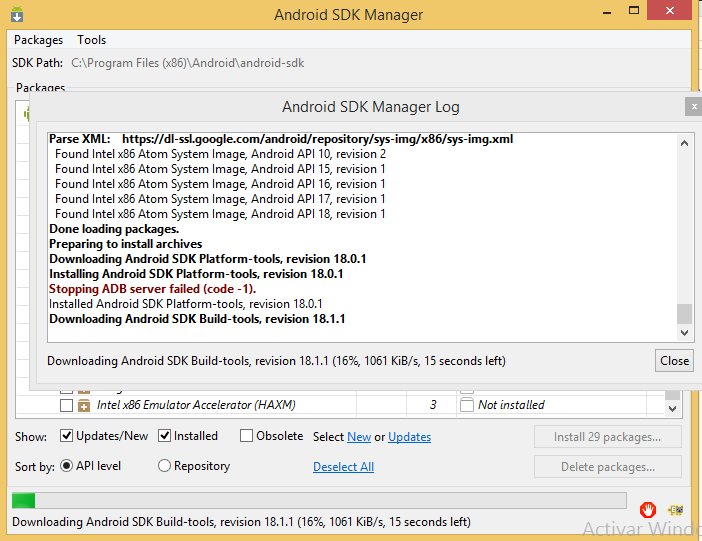Click the Parse XML log line
The height and width of the screenshot is (541, 702).
click(x=281, y=139)
